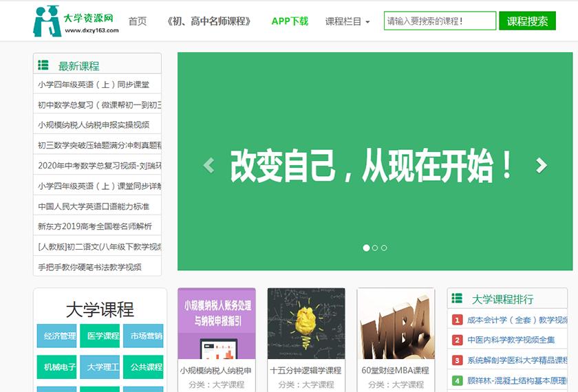Click the 十五分钟逻辑学课程 title

[x=306, y=370]
